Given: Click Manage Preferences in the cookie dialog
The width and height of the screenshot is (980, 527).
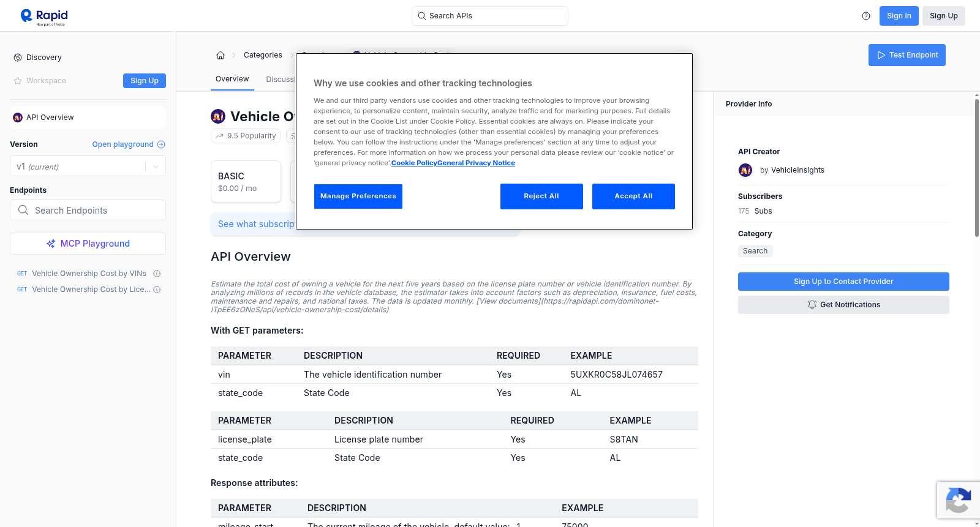Looking at the screenshot, I should [358, 196].
